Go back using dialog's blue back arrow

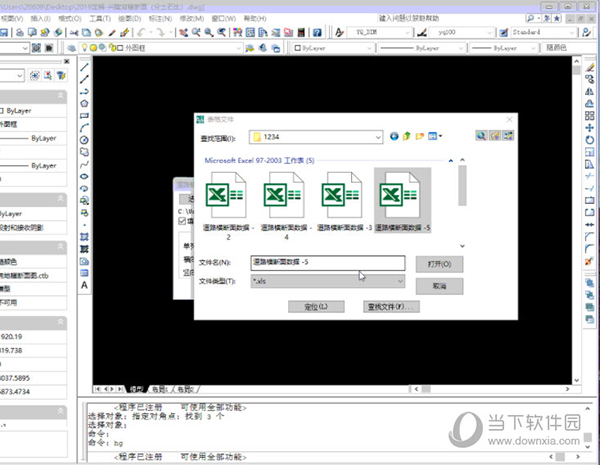[394, 136]
